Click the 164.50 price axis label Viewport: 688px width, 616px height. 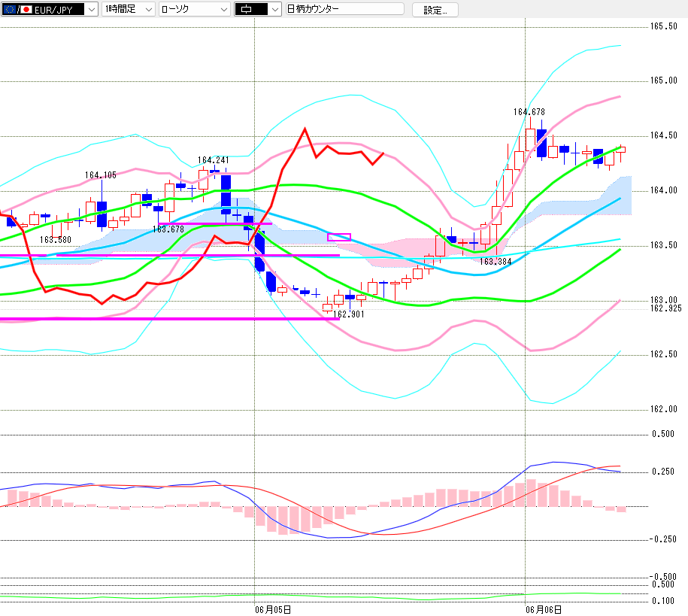coord(664,135)
